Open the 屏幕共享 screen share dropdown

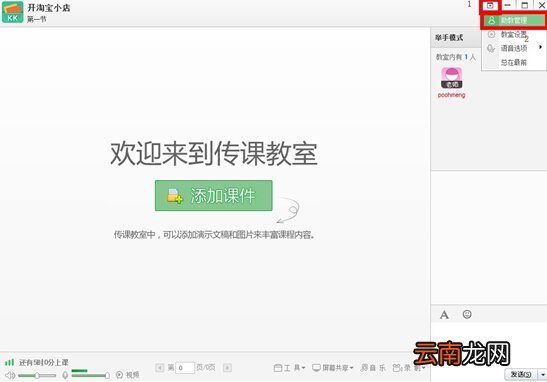pyautogui.click(x=333, y=368)
